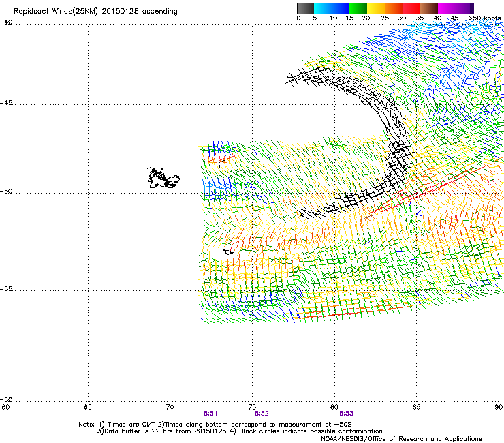504x443 pixels.
Task: Click the '>50 knots' legend label
Action: tap(484, 18)
